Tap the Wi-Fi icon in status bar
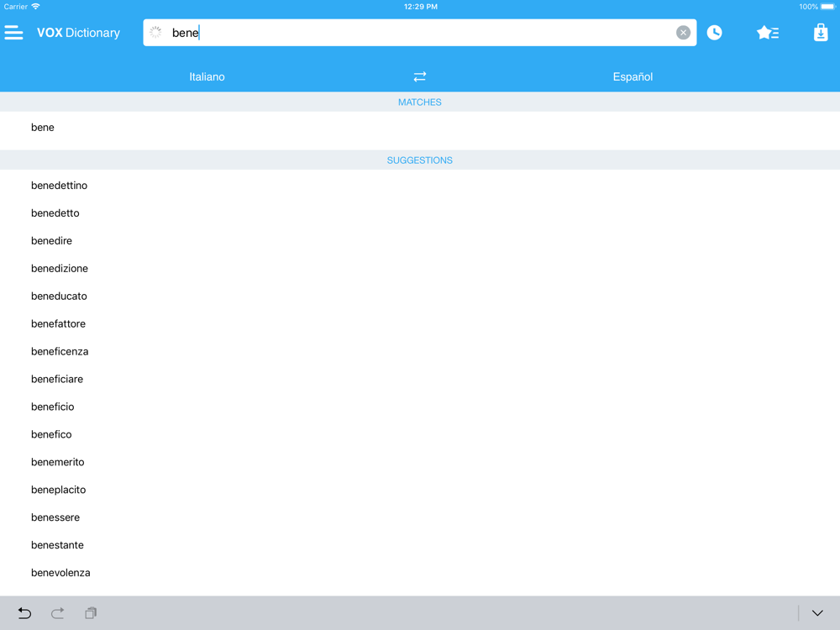This screenshot has height=630, width=840. 35,7
